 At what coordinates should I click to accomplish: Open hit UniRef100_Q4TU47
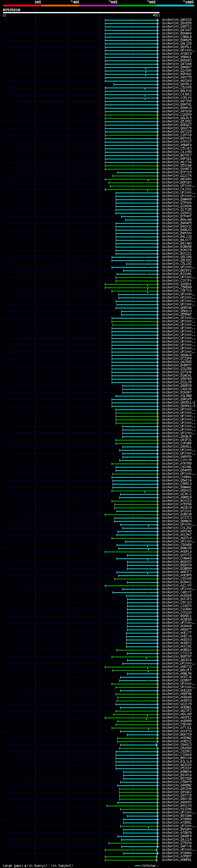pyautogui.click(x=177, y=30)
